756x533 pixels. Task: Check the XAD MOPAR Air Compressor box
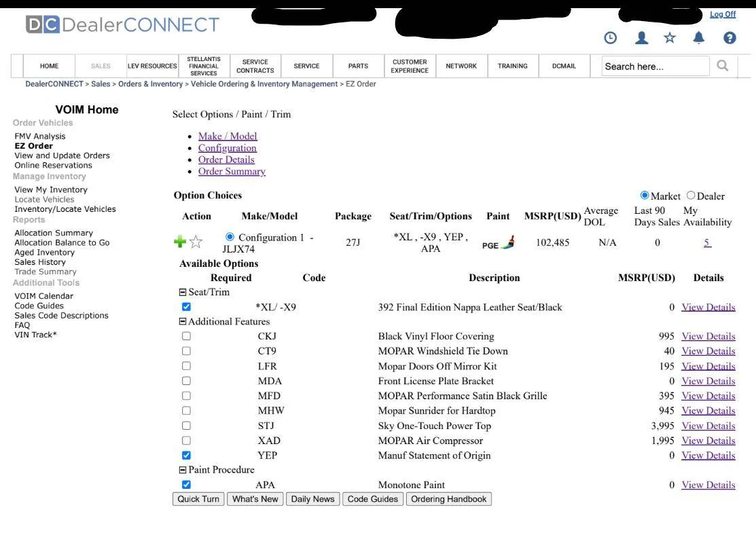pos(186,441)
